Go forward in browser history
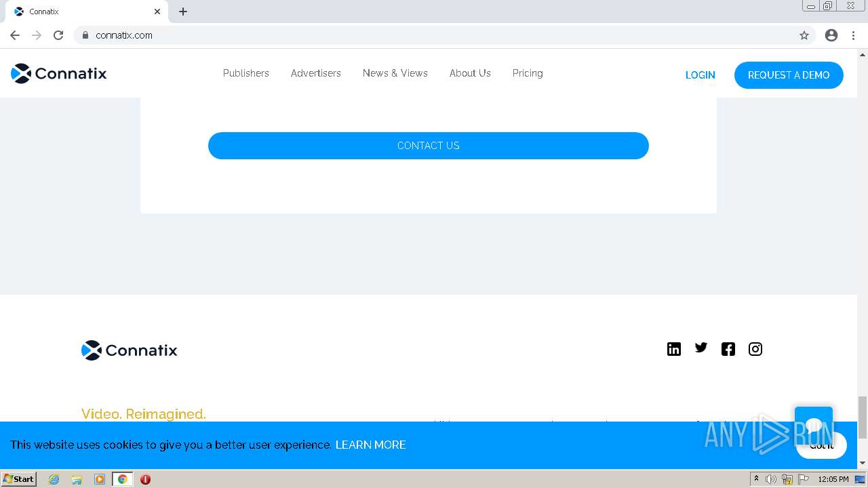This screenshot has width=868, height=488. point(37,35)
